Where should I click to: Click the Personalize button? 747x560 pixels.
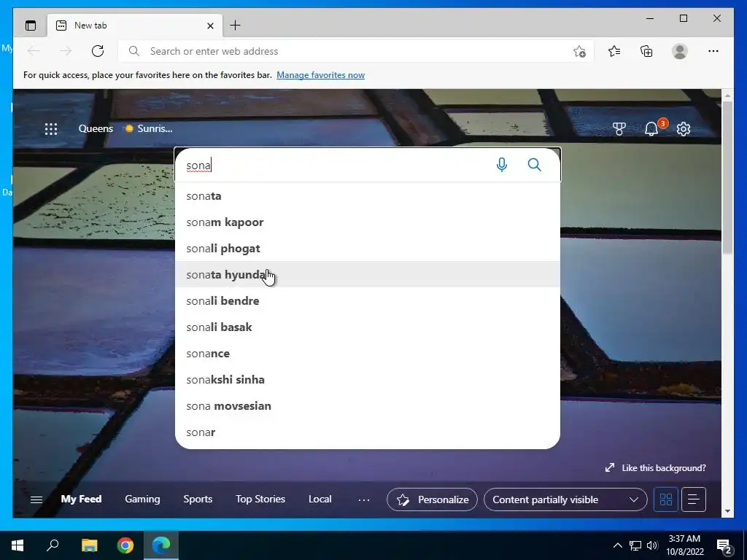tap(432, 499)
